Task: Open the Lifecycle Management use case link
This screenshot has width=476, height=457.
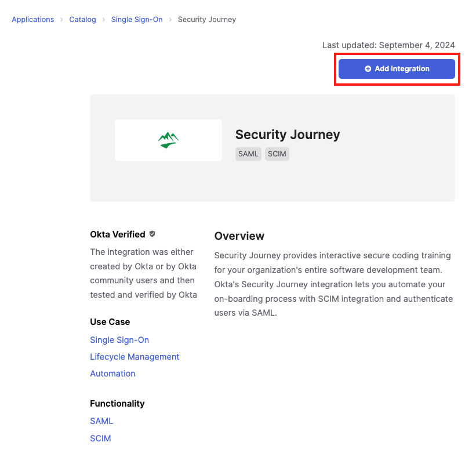Action: (x=135, y=357)
